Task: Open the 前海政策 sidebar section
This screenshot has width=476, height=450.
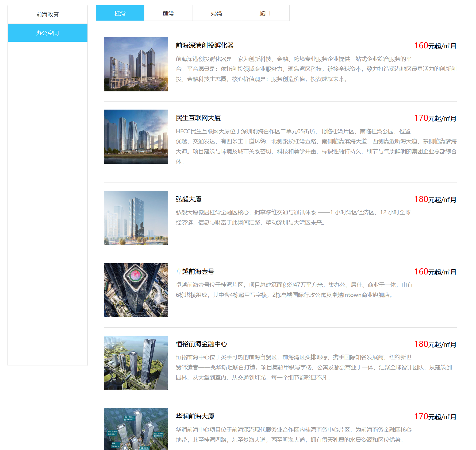Action: coord(48,14)
